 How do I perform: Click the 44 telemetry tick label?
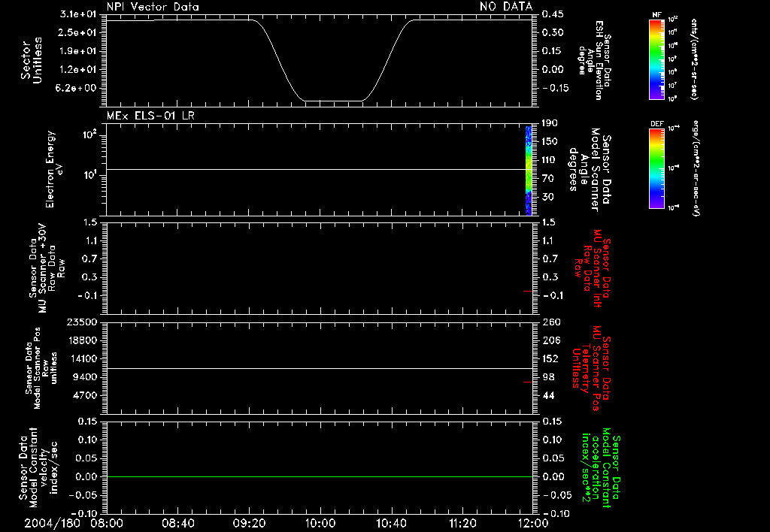548,395
